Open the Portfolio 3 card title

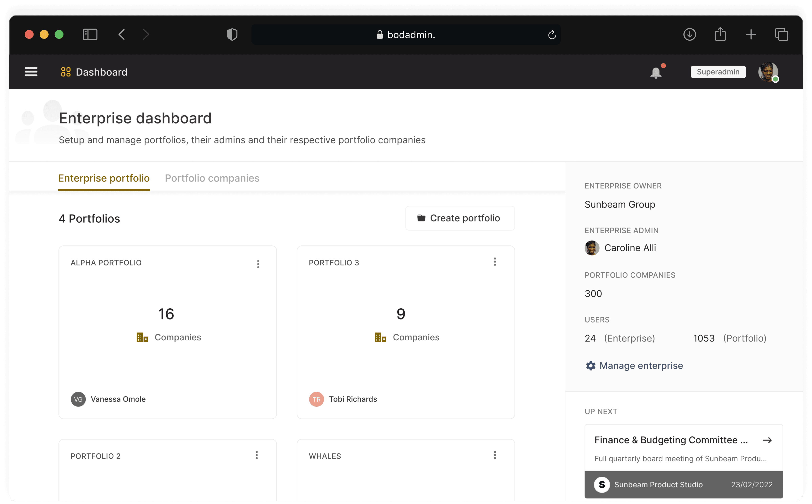tap(334, 263)
